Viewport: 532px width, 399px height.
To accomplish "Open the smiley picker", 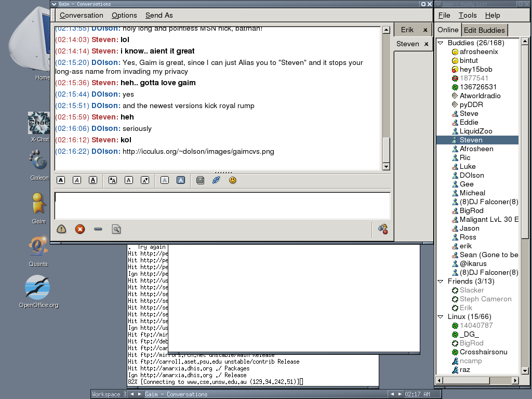I will click(232, 180).
